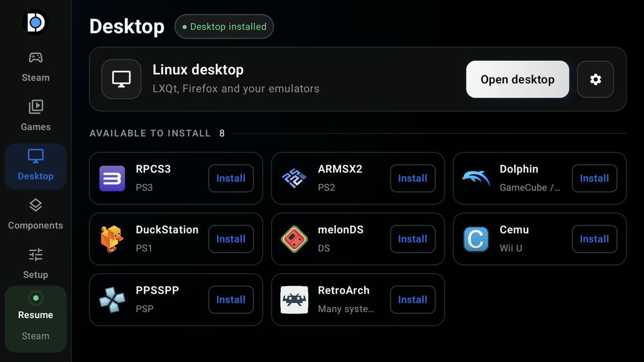Screen dimensions: 644x362
Task: Click the "AVAILABLE TO INSTALL" section label
Action: [x=150, y=134]
